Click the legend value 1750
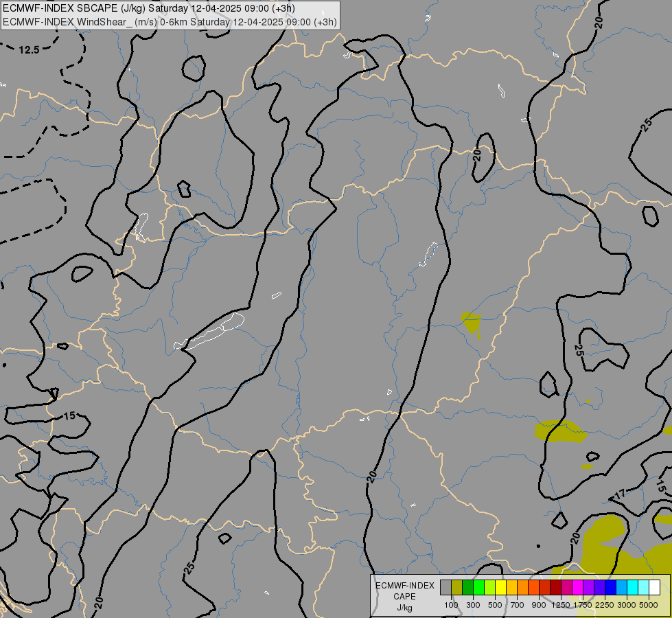The height and width of the screenshot is (618, 672). tap(583, 605)
